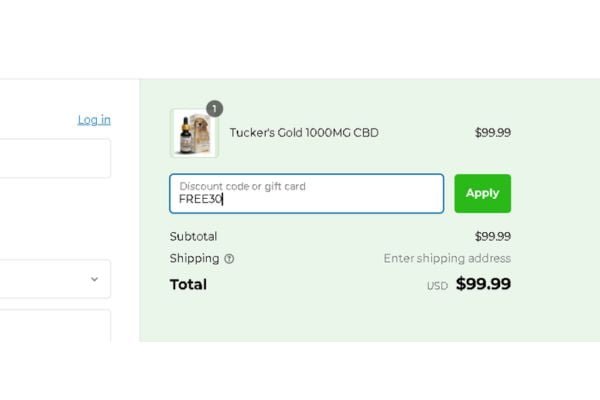Select the Tucker's Gold 1000MG CBD product name
Screen dimensions: 600x400
304,133
